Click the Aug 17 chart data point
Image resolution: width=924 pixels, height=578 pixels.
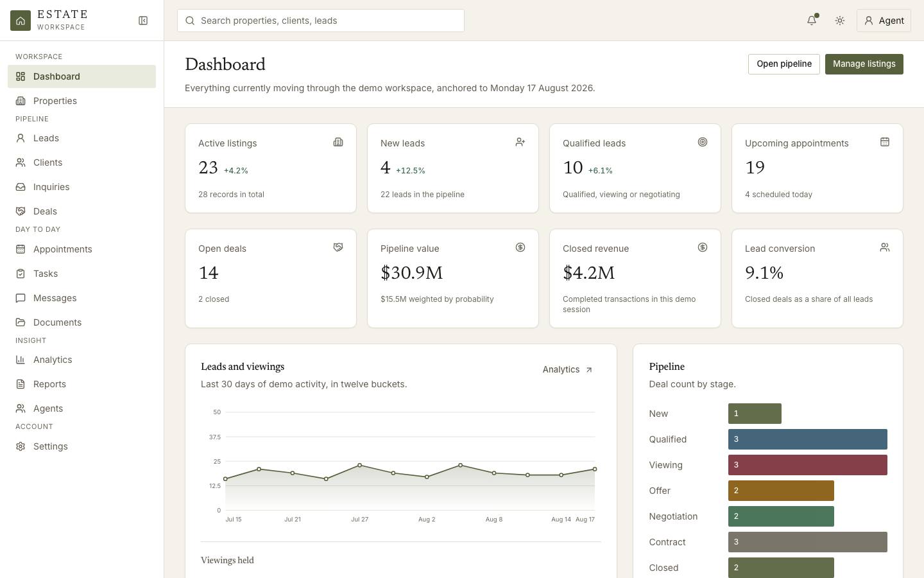(595, 469)
